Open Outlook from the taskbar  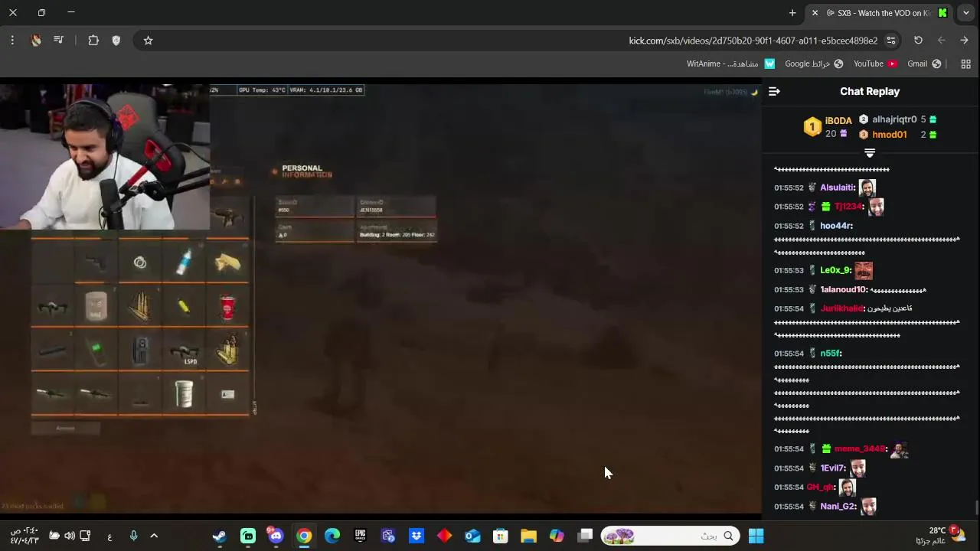tap(472, 536)
